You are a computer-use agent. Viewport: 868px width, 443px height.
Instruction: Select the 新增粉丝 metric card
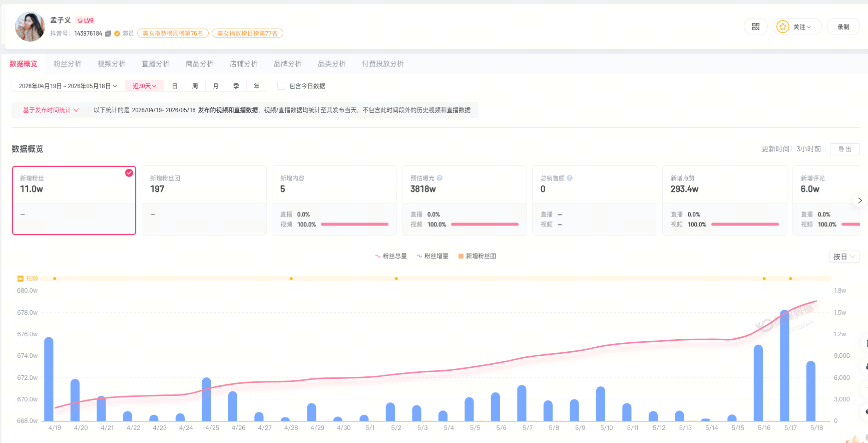pos(74,200)
